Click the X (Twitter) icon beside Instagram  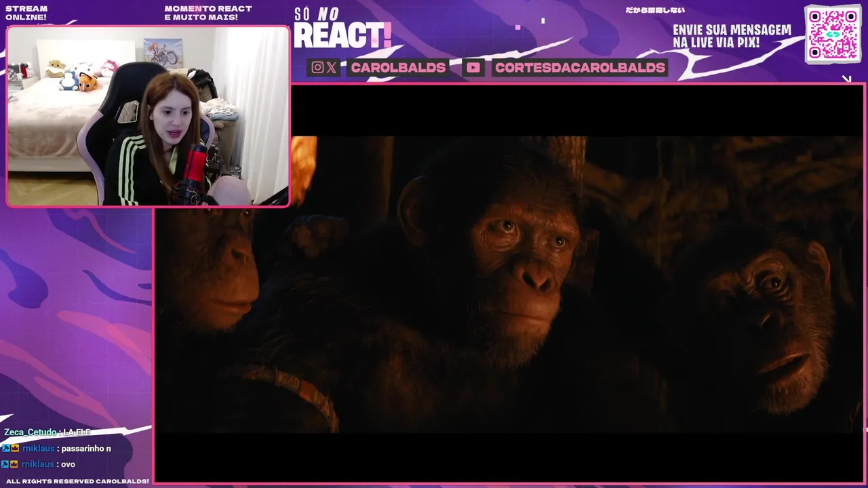pos(331,67)
